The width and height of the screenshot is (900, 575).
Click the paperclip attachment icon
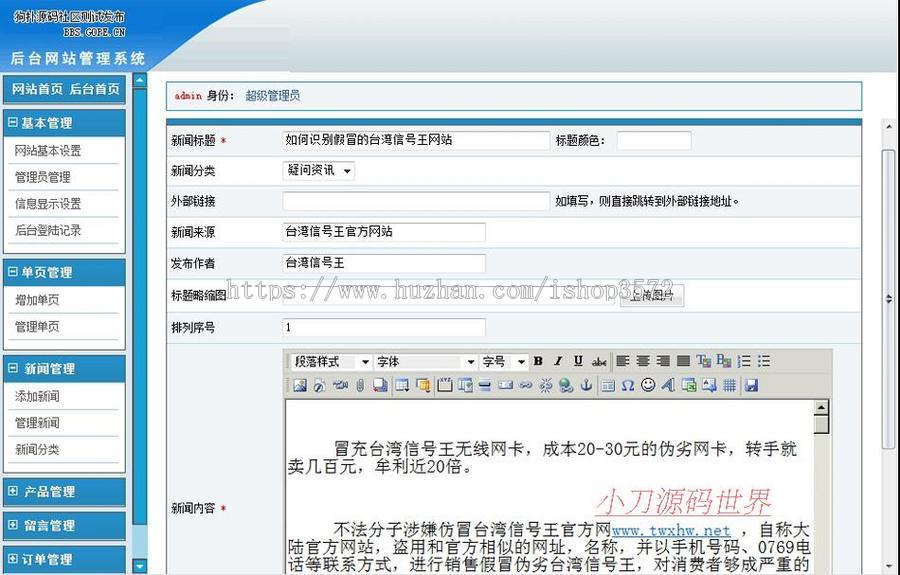[360, 385]
